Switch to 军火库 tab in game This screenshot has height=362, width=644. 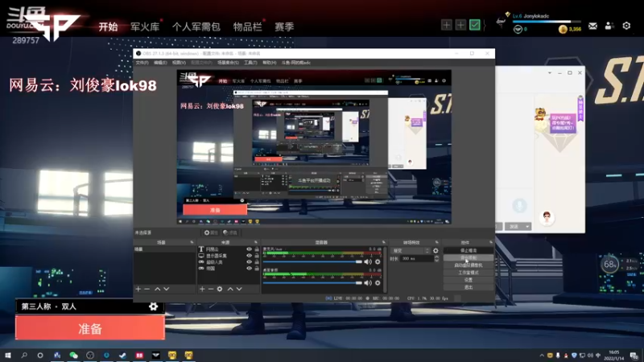point(145,27)
